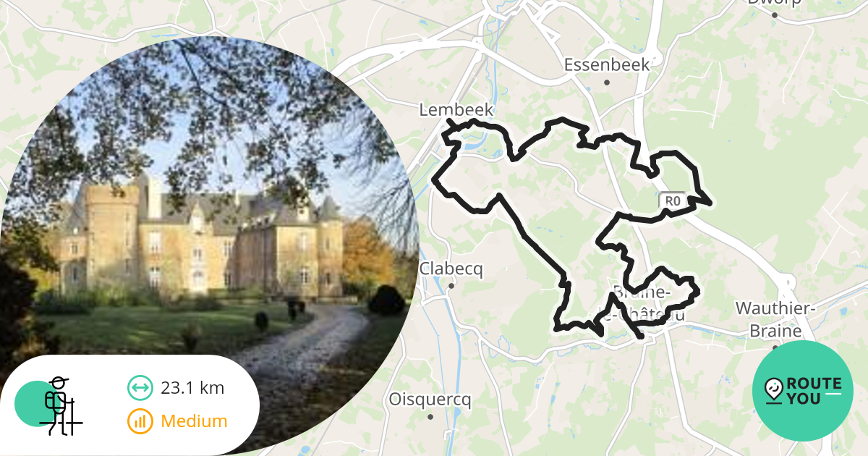Click the Oisquercq town dot marker
Screen dimensions: 868x456
click(430, 416)
